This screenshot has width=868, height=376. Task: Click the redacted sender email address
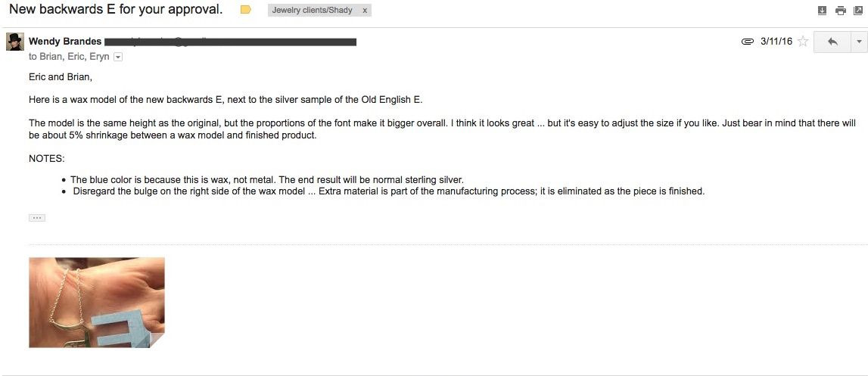tap(230, 42)
